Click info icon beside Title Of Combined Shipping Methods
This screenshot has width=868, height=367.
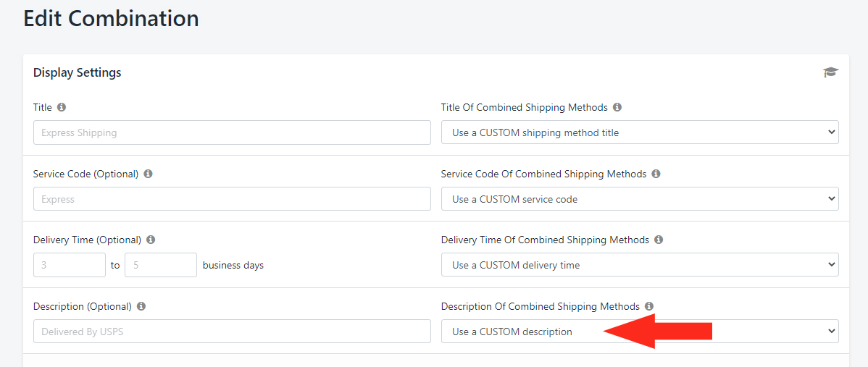(x=617, y=107)
